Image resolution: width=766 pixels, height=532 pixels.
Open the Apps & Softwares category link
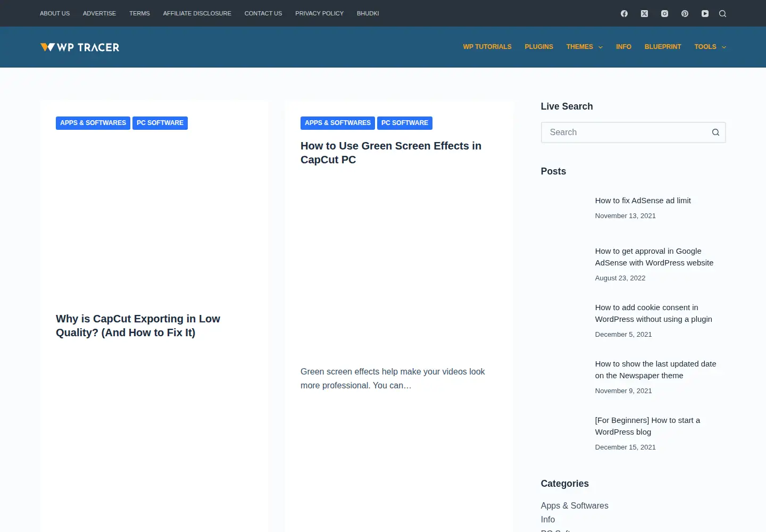(574, 505)
